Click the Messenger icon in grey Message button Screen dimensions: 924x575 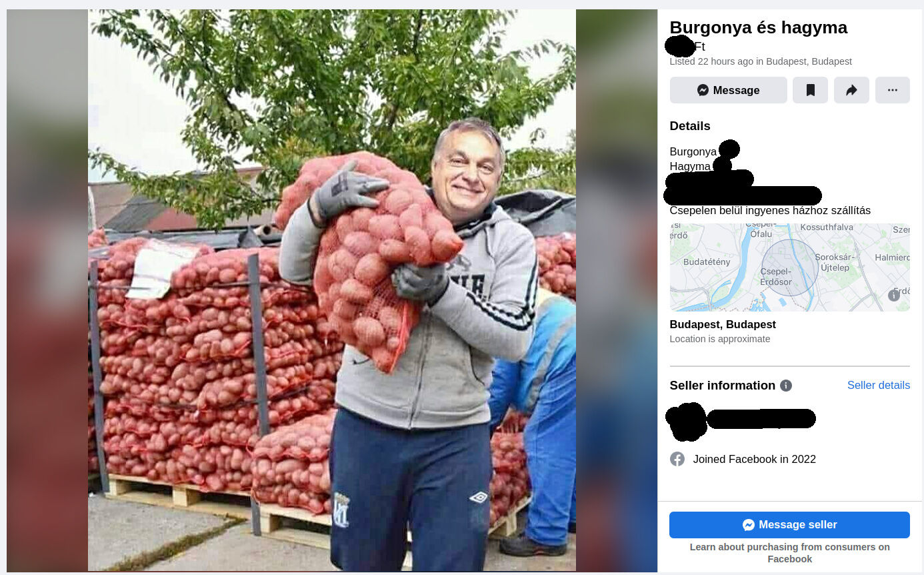(x=703, y=90)
